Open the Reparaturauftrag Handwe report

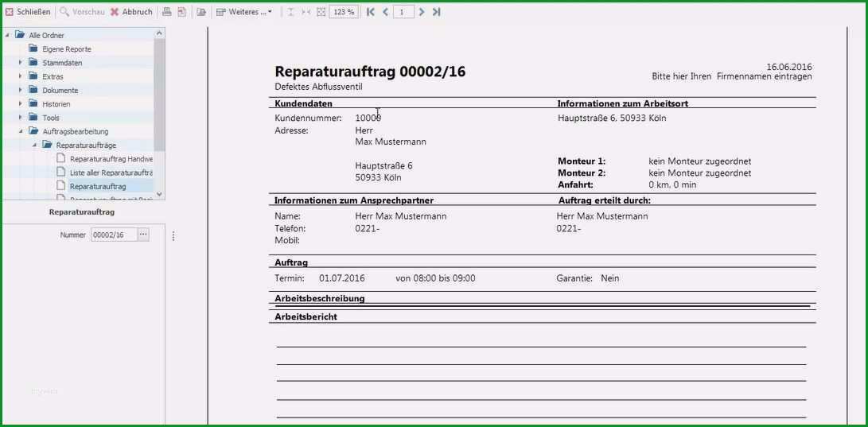tap(111, 159)
